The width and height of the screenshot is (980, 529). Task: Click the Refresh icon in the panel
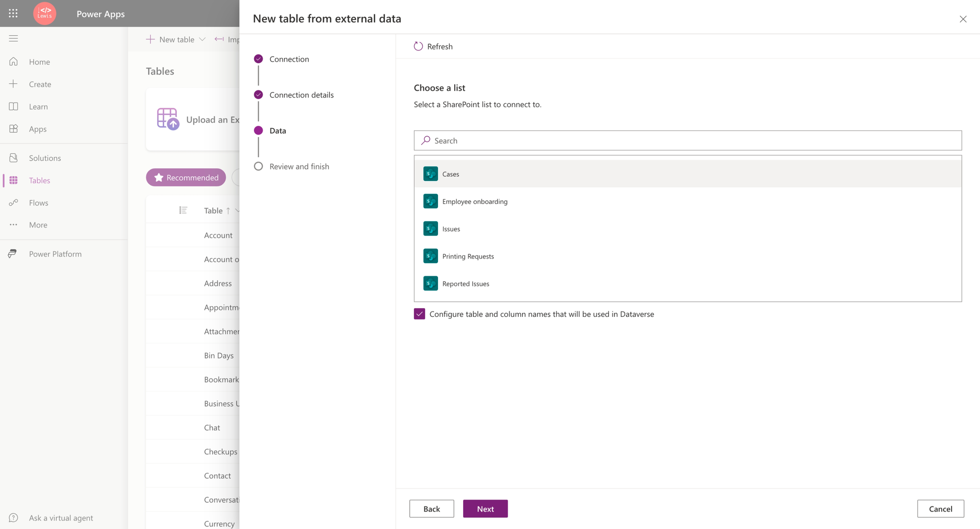point(418,47)
